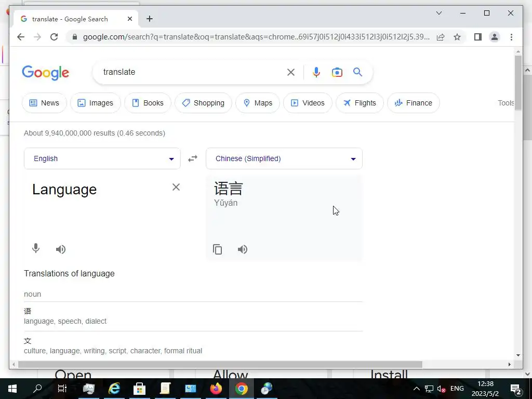The width and height of the screenshot is (532, 399).
Task: Open tab search chevron in title bar
Action: pyautogui.click(x=438, y=13)
